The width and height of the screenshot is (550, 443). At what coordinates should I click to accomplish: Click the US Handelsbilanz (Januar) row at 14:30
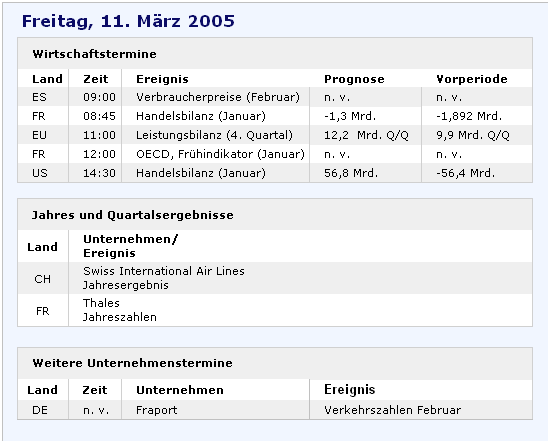tap(275, 173)
